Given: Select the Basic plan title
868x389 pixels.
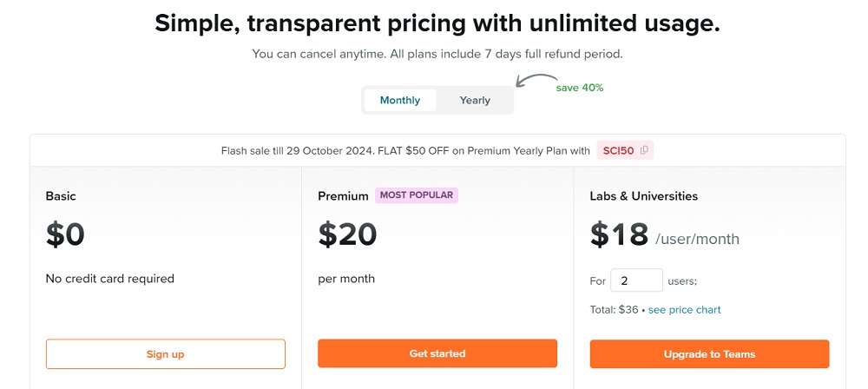Looking at the screenshot, I should click(61, 196).
